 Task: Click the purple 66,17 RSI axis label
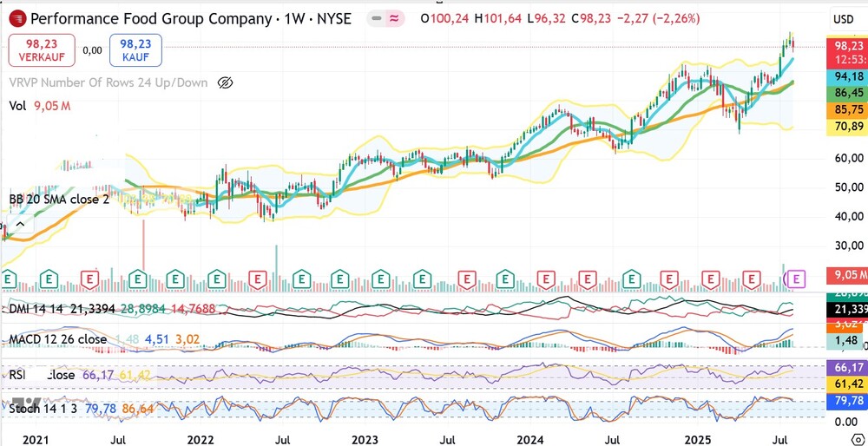tap(846, 367)
